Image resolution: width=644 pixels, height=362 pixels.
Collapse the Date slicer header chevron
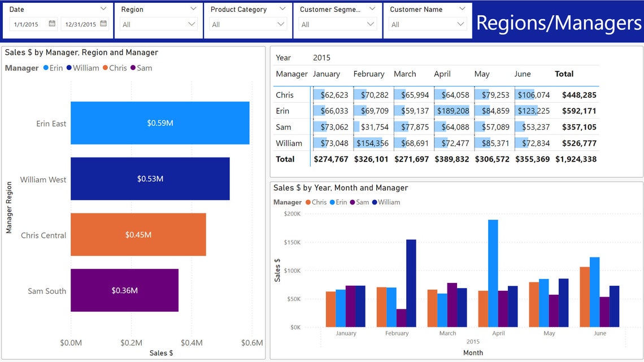(103, 8)
